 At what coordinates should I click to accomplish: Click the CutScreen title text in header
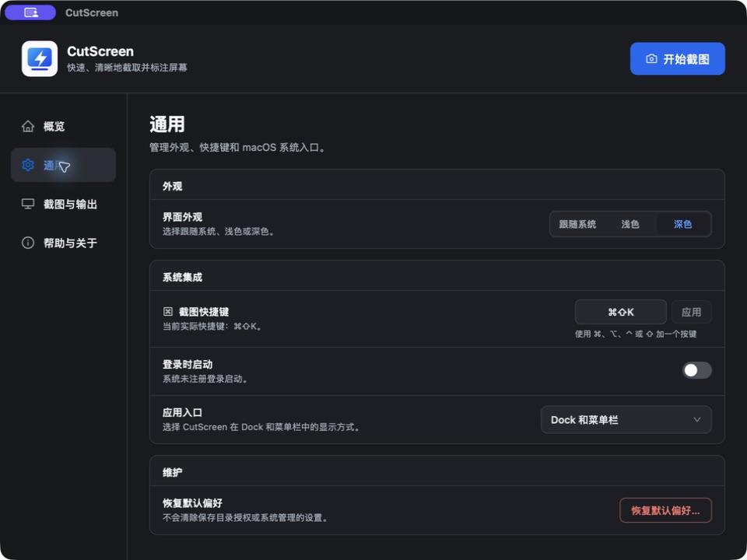pyautogui.click(x=100, y=51)
